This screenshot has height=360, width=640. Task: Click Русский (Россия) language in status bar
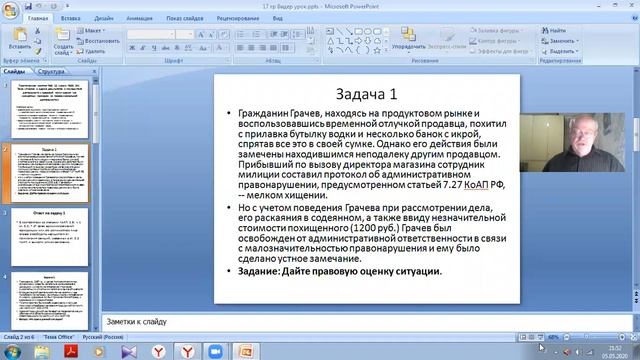click(103, 337)
